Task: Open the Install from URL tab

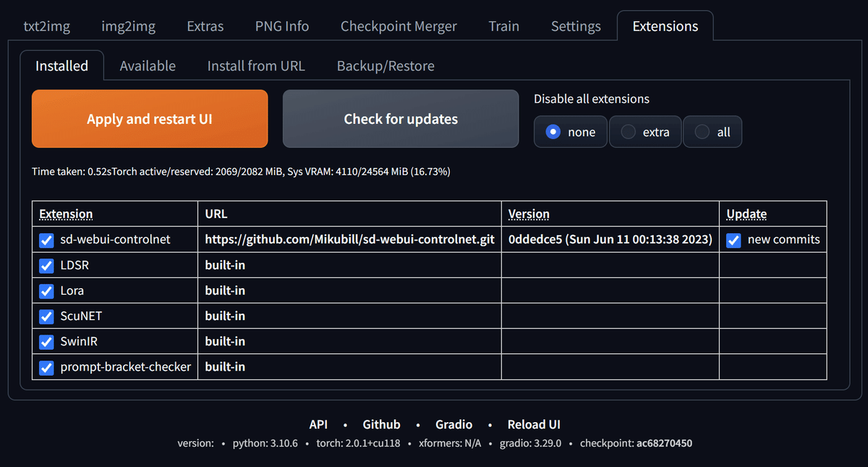Action: (255, 65)
